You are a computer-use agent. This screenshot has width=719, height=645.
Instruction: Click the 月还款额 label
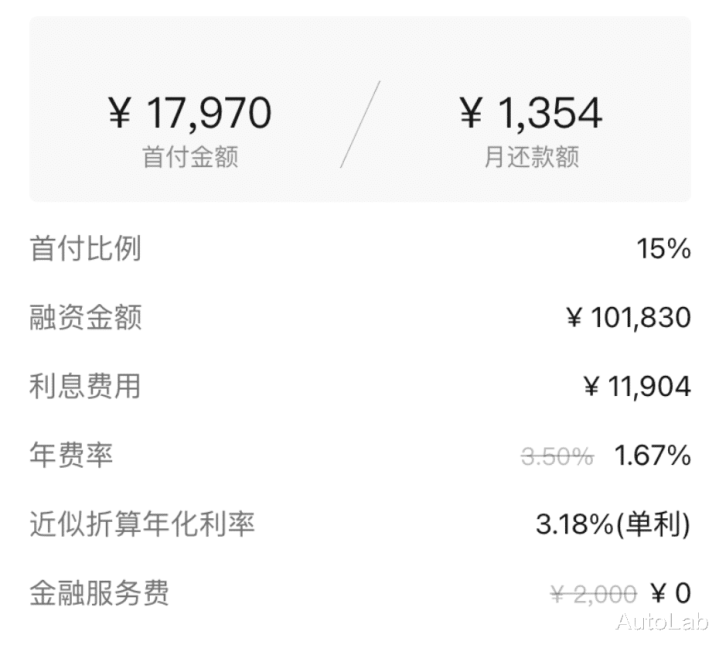pyautogui.click(x=531, y=158)
